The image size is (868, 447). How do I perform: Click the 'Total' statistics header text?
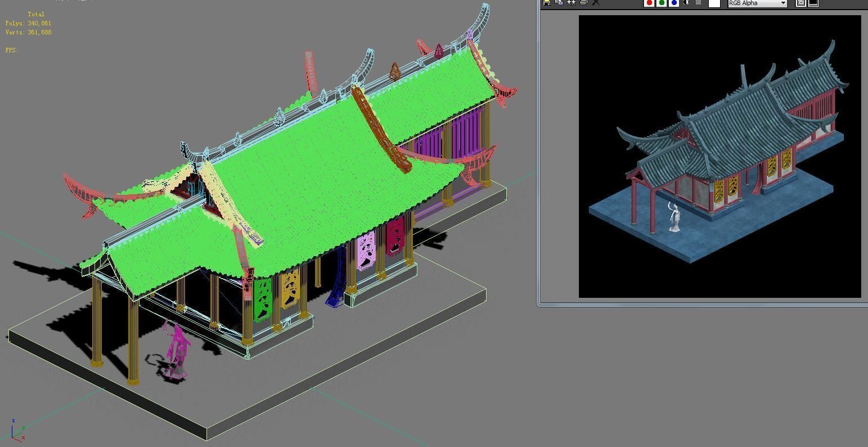[x=36, y=14]
